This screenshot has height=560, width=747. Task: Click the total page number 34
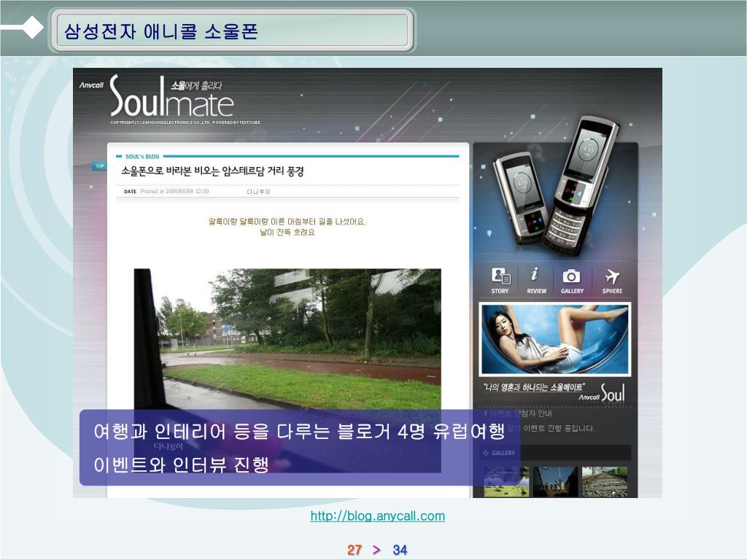point(400,550)
